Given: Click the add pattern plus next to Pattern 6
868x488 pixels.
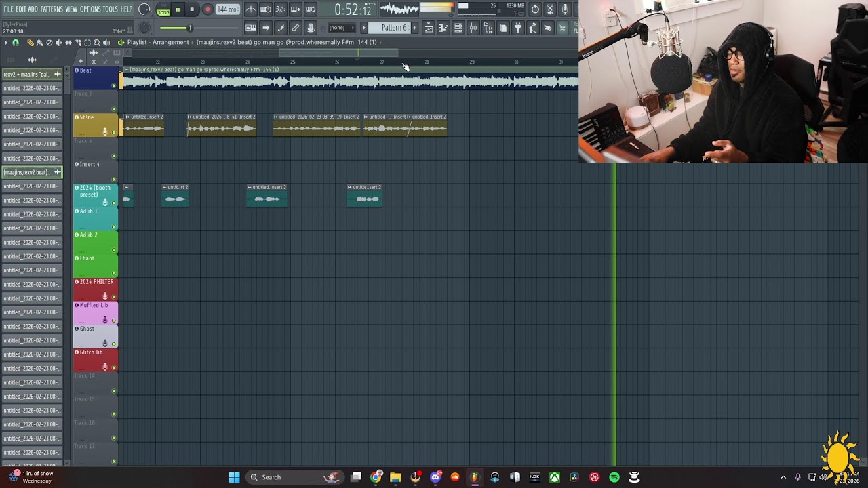Looking at the screenshot, I should [415, 28].
